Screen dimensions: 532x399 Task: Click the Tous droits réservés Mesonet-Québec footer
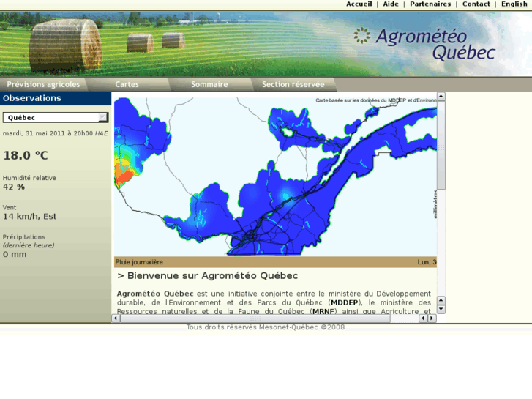(x=266, y=327)
